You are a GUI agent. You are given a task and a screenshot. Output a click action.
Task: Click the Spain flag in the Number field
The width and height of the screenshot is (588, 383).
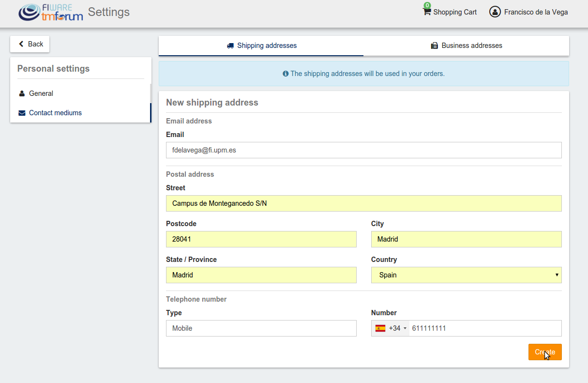coord(380,328)
